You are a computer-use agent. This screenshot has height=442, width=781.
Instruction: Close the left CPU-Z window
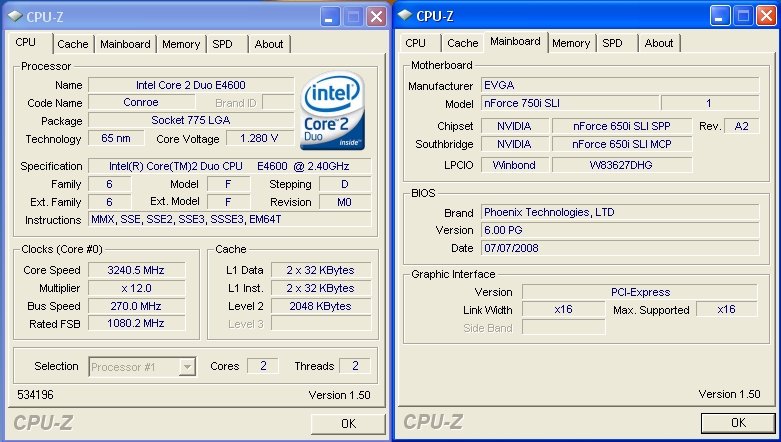pyautogui.click(x=376, y=17)
